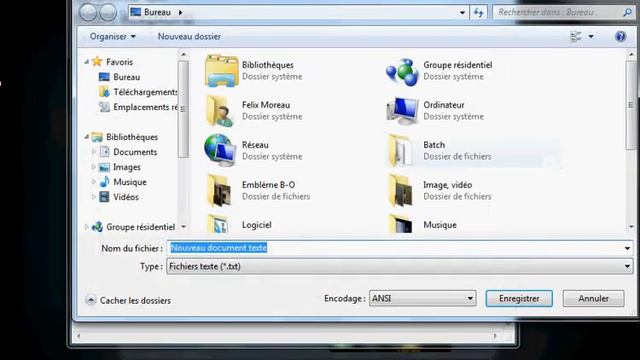Select Bureau label under Favoris
640x360 pixels.
(127, 77)
